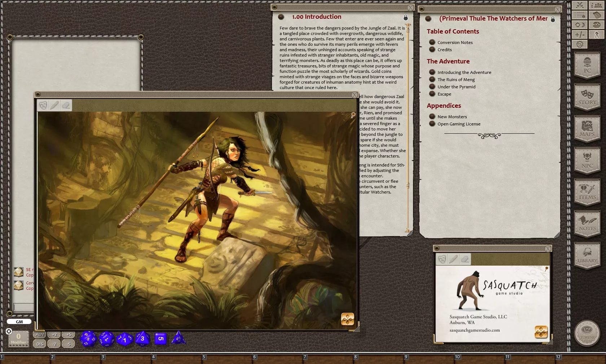Click the Modifier value box
Screen dimensions: 606x364
[18, 339]
